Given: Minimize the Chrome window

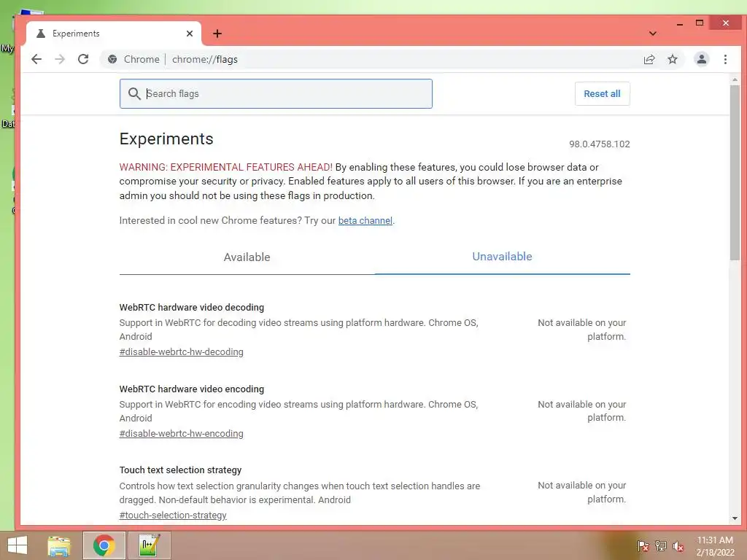Looking at the screenshot, I should pos(680,23).
